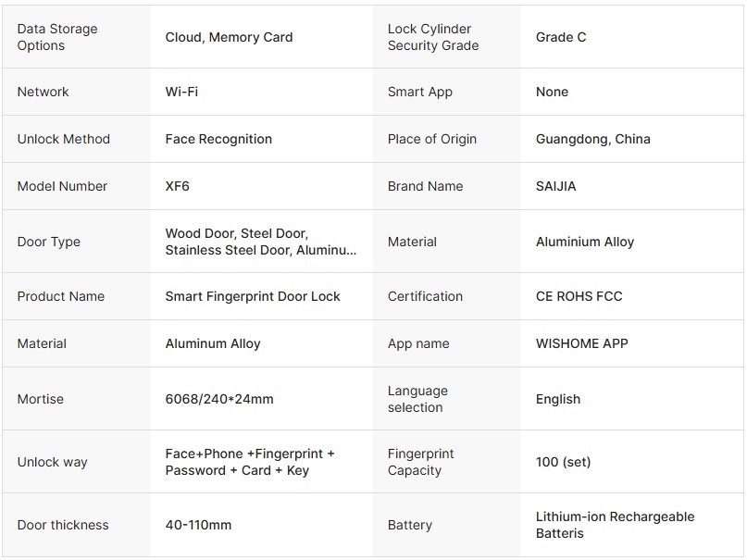The image size is (747, 560).
Task: Select the brand name 'SAIJIA'
Action: pos(555,186)
